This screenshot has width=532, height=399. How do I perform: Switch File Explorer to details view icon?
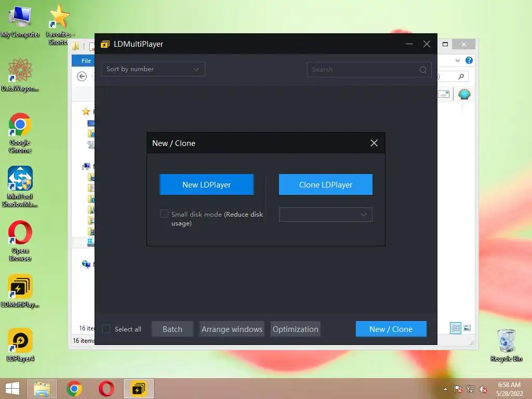(x=455, y=328)
